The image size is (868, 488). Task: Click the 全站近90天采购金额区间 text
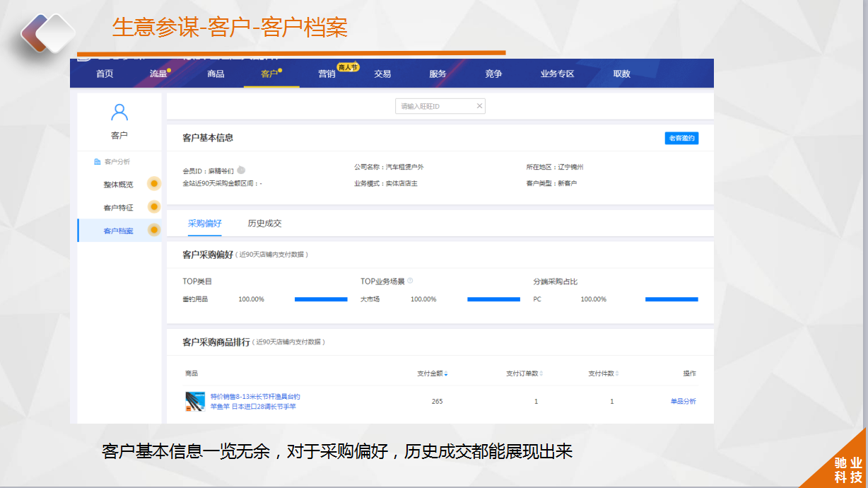[x=222, y=183]
